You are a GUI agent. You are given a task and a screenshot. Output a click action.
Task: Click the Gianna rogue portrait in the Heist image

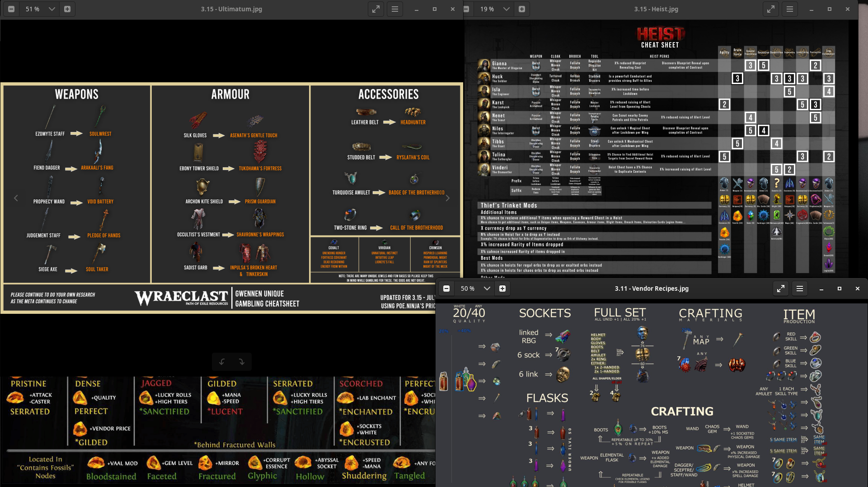coord(484,65)
